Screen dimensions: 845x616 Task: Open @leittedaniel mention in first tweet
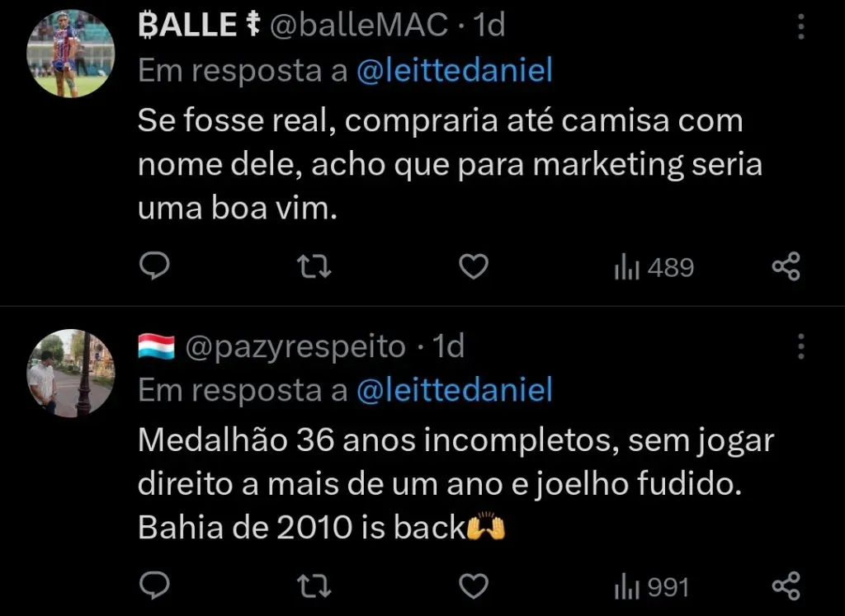coord(454,71)
